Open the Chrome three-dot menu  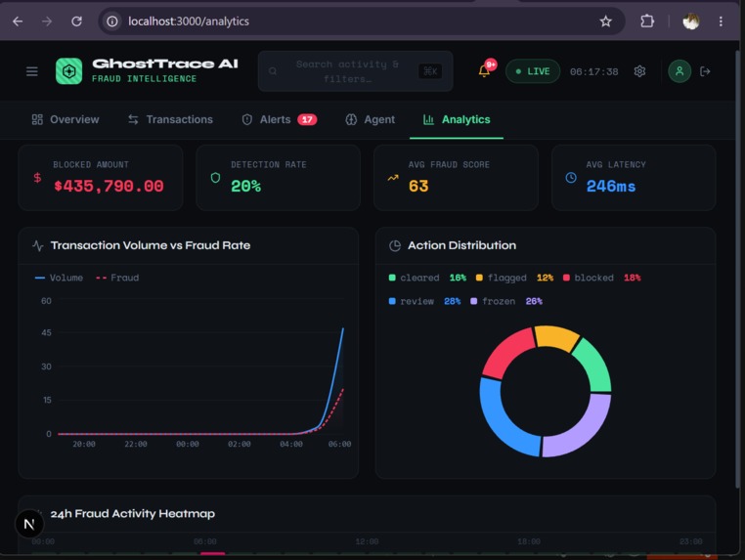pos(721,22)
